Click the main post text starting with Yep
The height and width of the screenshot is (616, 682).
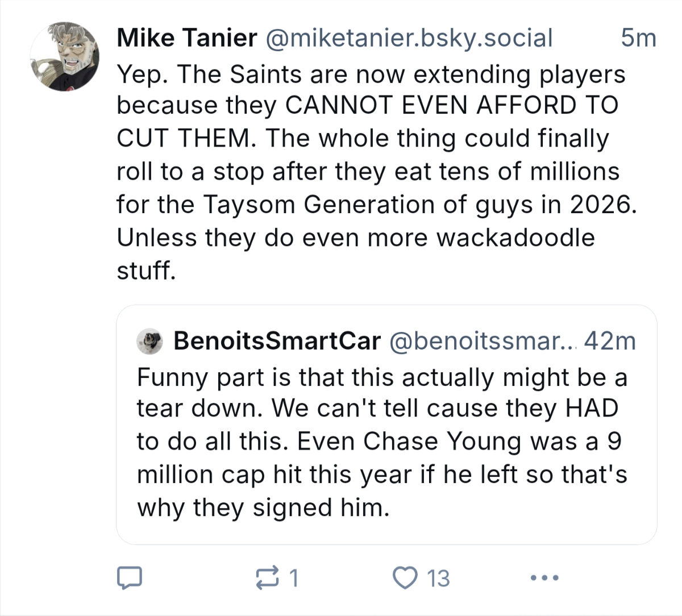tap(371, 74)
